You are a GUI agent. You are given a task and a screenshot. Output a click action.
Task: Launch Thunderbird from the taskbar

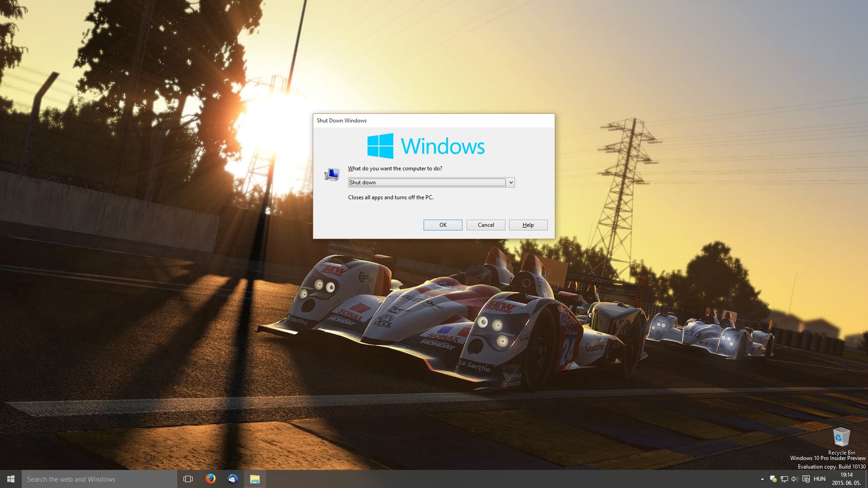click(x=233, y=479)
